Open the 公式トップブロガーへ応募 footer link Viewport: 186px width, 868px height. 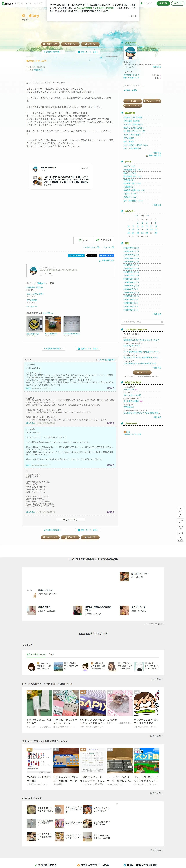point(93,865)
